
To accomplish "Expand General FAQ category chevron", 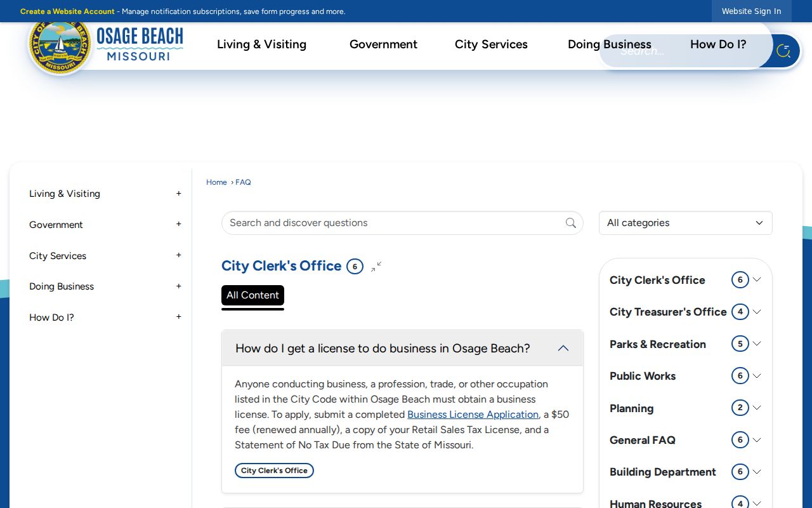I will [757, 439].
